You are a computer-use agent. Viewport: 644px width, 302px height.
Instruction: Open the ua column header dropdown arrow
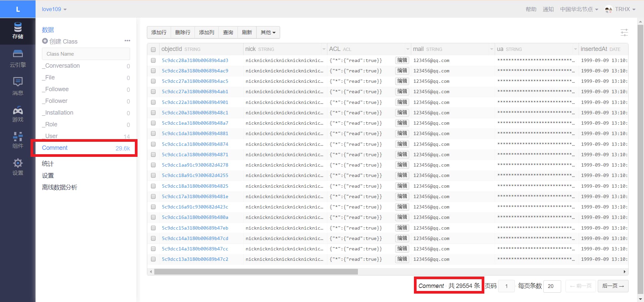575,49
